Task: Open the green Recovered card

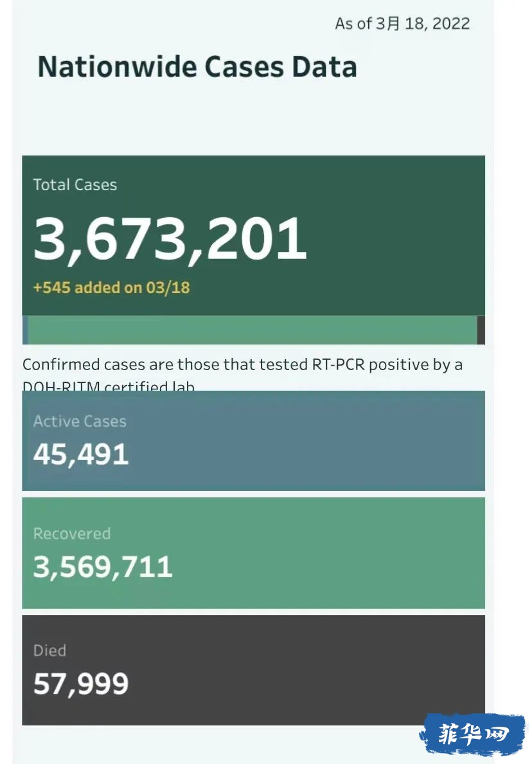Action: tap(253, 553)
